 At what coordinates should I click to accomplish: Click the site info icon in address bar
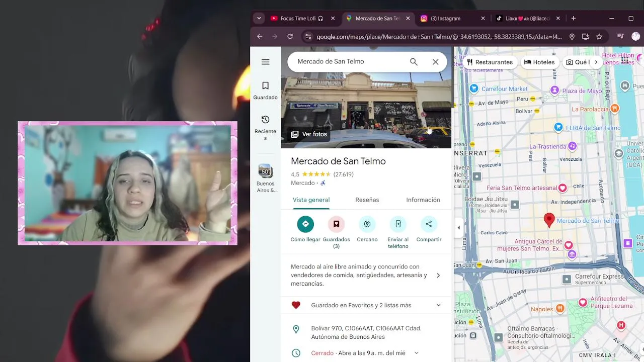(308, 37)
